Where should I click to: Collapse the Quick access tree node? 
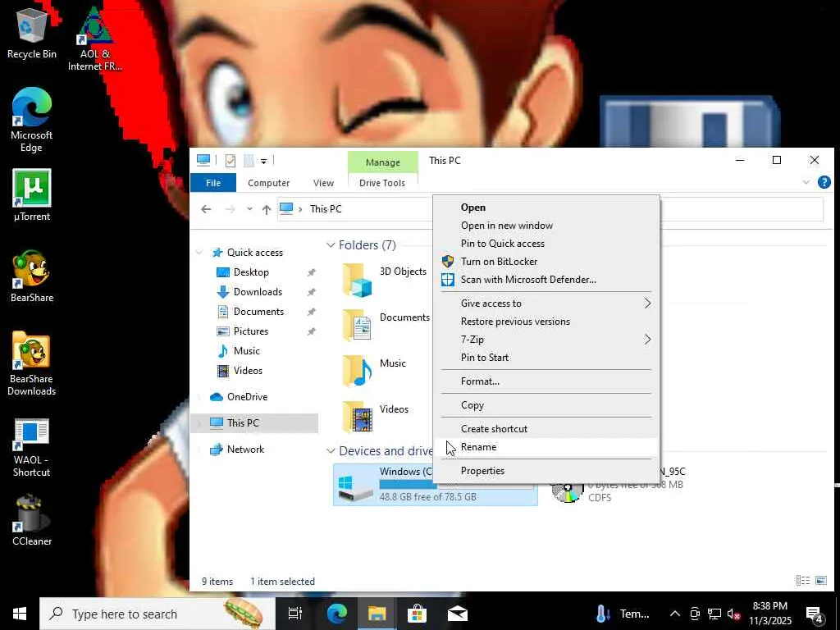point(200,253)
